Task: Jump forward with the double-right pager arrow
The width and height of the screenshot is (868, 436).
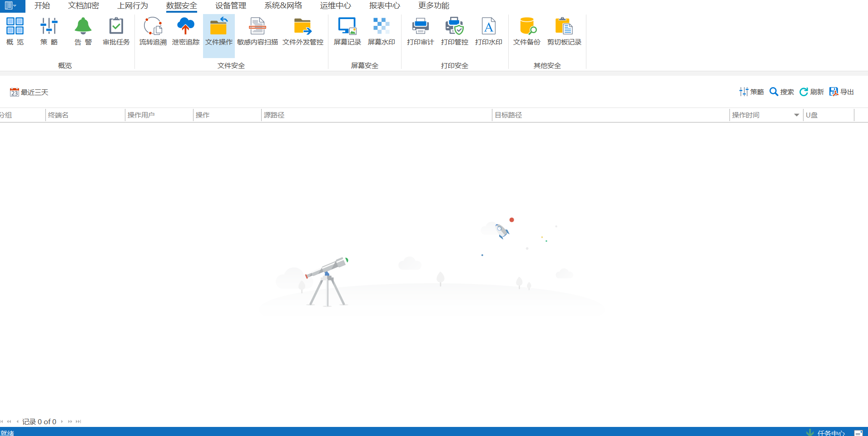Action: [x=70, y=421]
